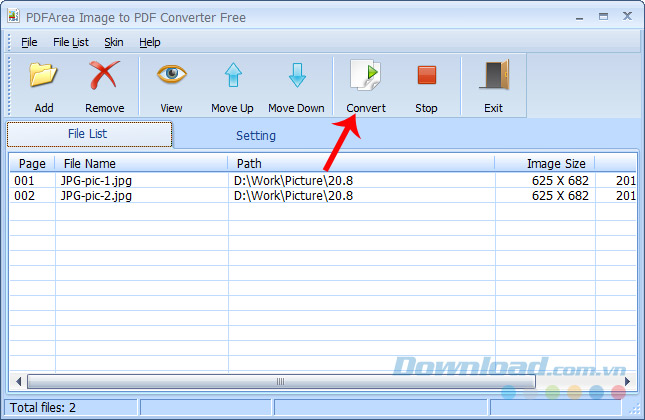Viewport: 645px width, 420px height.
Task: Click the scroll right arrow
Action: click(x=627, y=381)
